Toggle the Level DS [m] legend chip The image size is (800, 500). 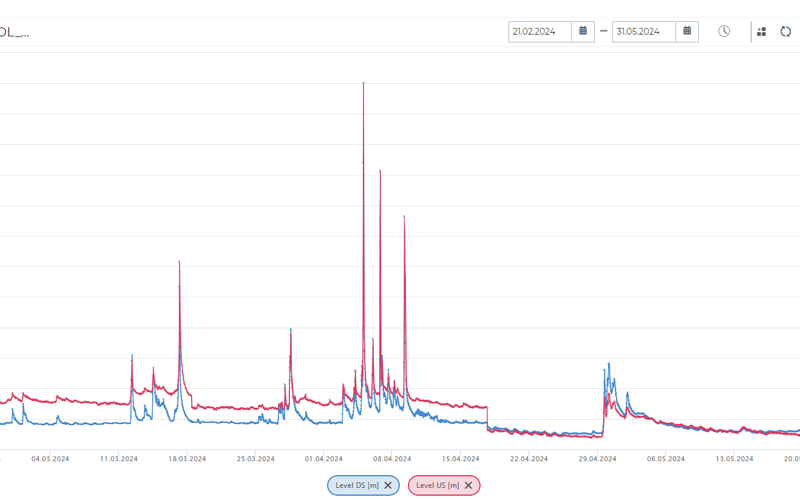(357, 485)
